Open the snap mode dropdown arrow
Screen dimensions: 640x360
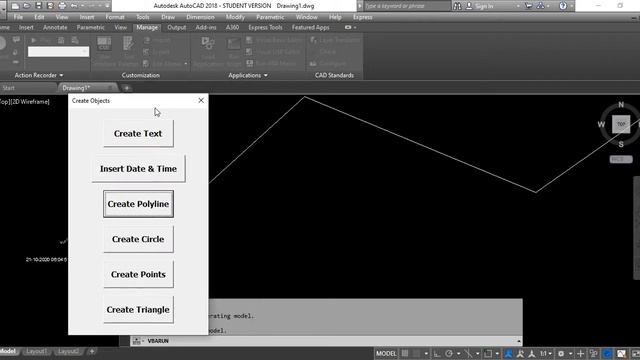(x=426, y=353)
